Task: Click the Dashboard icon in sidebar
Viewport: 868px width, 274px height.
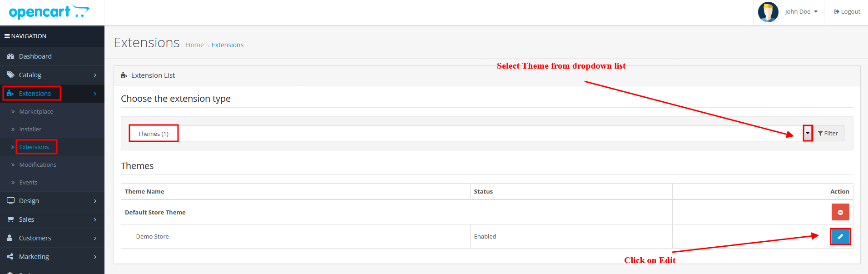Action: (10, 56)
